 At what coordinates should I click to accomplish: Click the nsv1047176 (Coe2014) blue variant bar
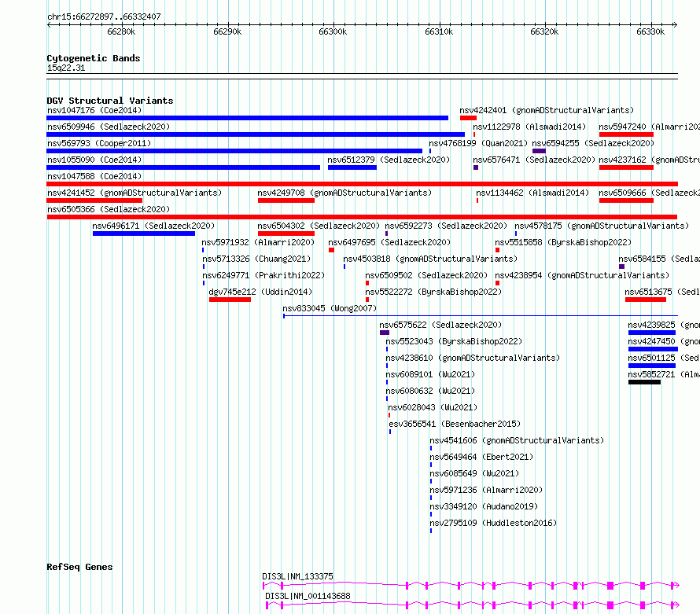[x=247, y=118]
